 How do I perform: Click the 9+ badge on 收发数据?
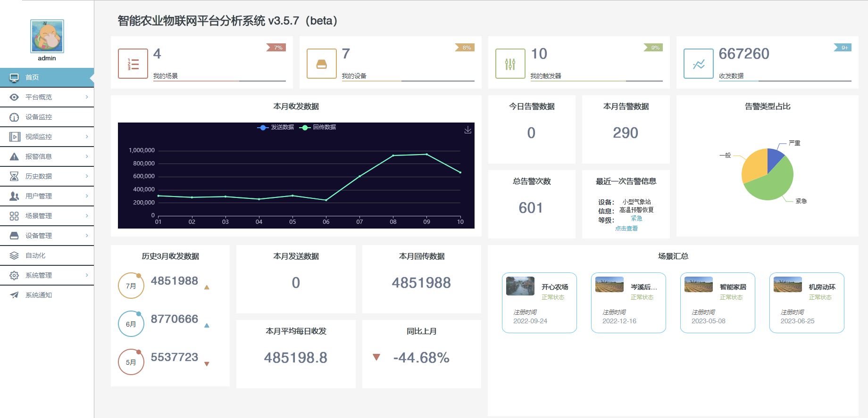coord(843,48)
